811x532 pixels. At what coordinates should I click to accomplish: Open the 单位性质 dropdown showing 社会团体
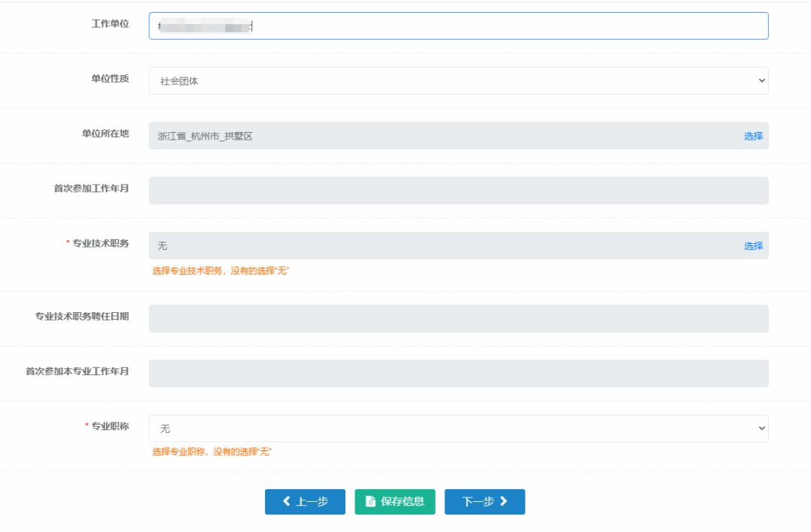coord(458,81)
